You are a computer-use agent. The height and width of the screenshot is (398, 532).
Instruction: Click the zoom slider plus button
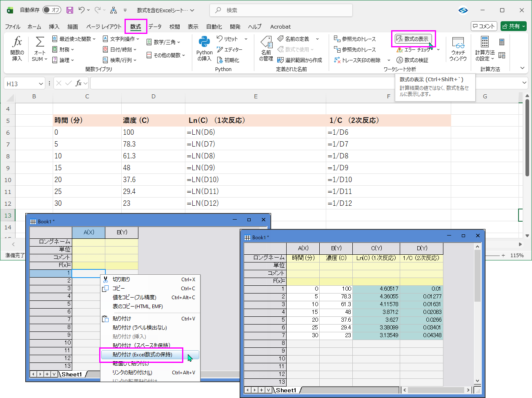pos(503,255)
